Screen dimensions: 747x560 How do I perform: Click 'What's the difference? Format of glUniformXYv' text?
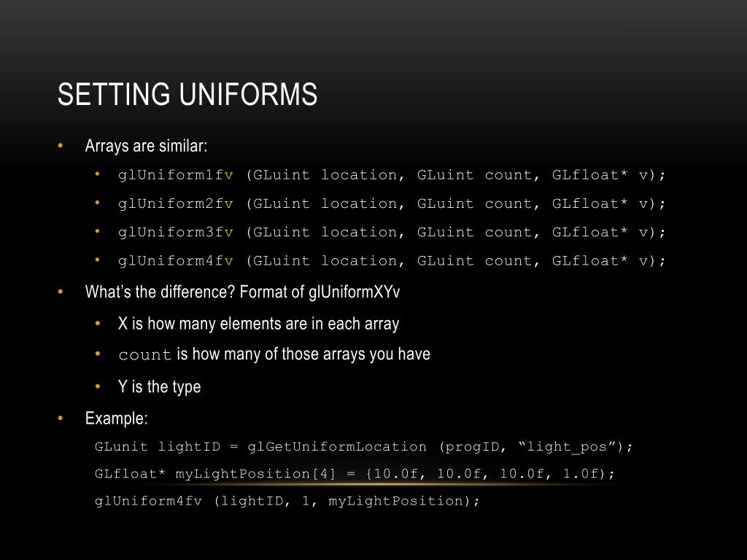242,292
